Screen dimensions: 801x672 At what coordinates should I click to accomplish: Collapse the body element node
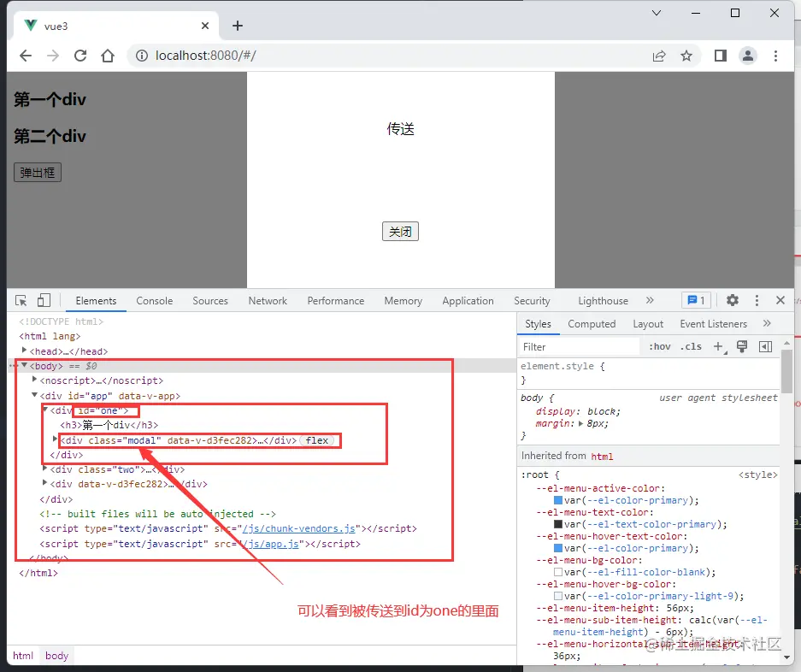pyautogui.click(x=24, y=365)
